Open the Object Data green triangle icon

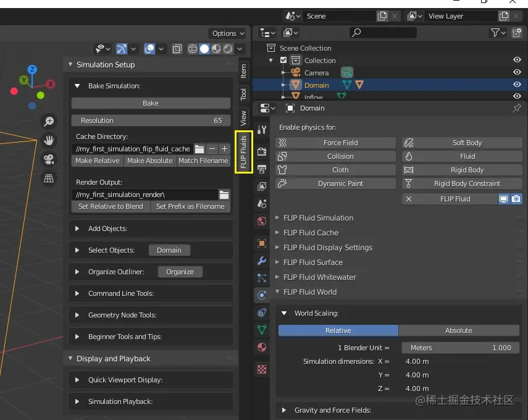tap(262, 330)
